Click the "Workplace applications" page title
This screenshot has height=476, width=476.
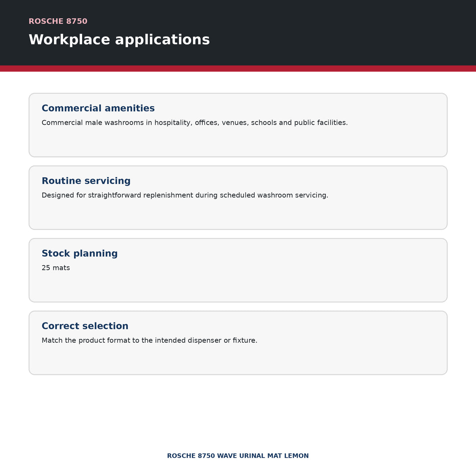coord(119,40)
